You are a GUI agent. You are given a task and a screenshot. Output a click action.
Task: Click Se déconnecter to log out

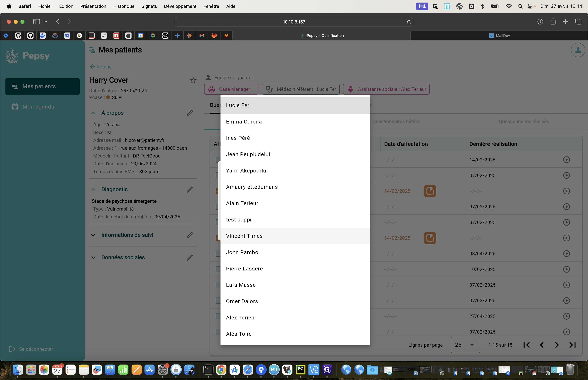[x=31, y=349]
